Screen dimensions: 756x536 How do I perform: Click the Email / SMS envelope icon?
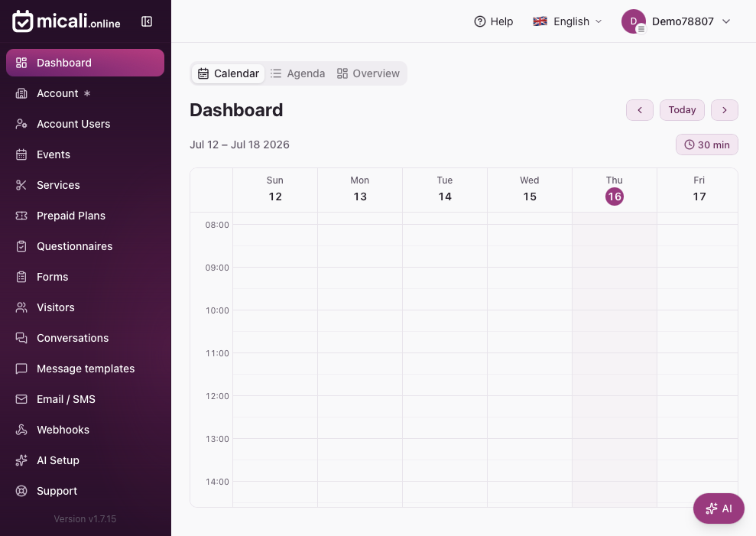coord(21,399)
